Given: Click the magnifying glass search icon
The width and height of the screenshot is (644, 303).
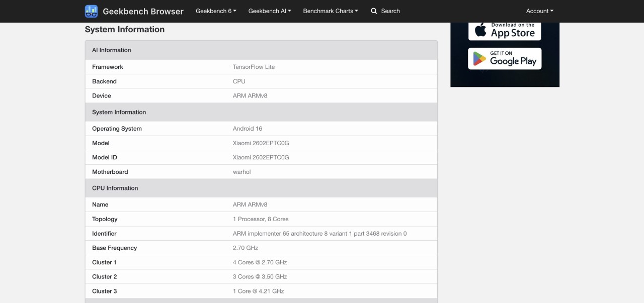Looking at the screenshot, I should pyautogui.click(x=373, y=11).
